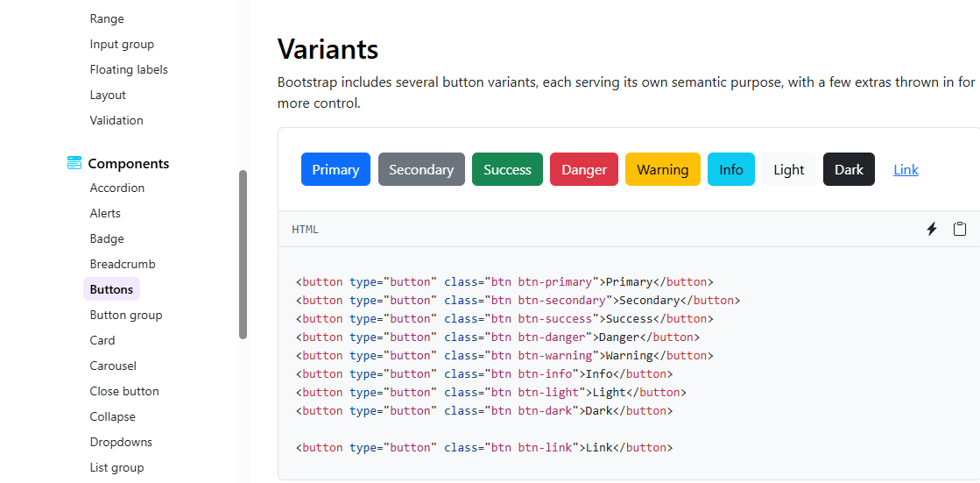
Task: Click the btn-secondary code line
Action: coord(518,301)
